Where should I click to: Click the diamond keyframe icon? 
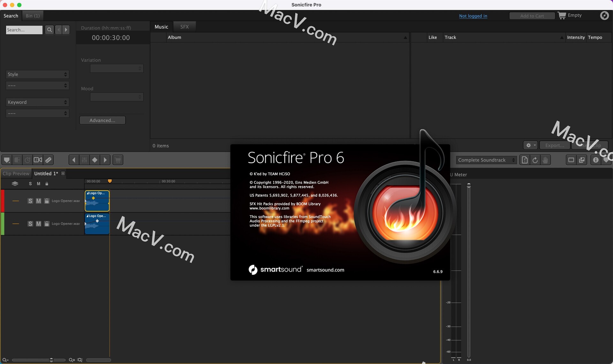pyautogui.click(x=95, y=160)
